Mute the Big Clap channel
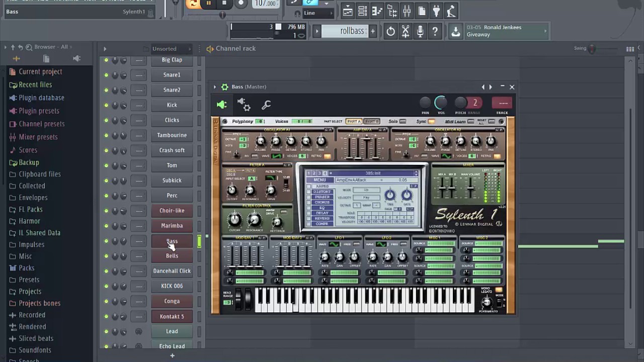 click(x=106, y=60)
